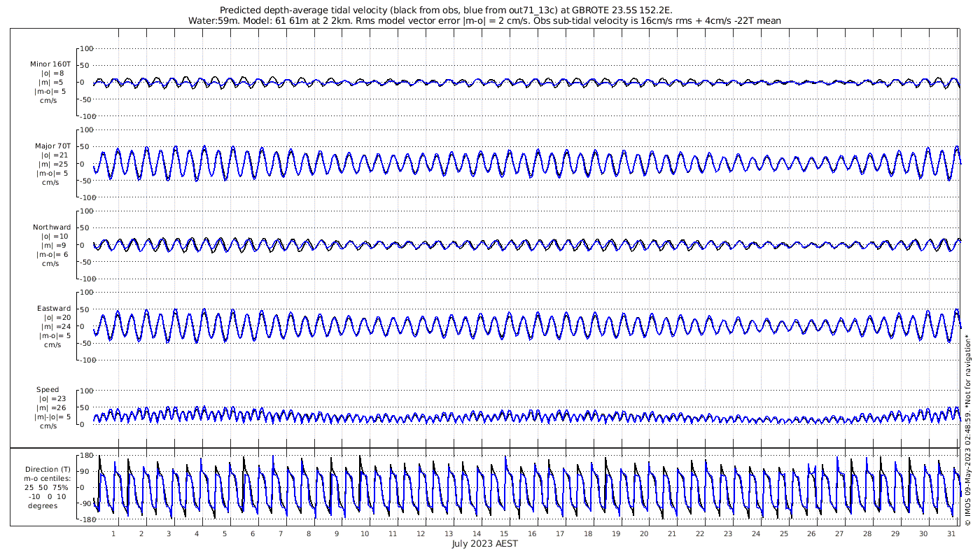
Task: Click the '-10 0 10' centile values
Action: pos(48,497)
